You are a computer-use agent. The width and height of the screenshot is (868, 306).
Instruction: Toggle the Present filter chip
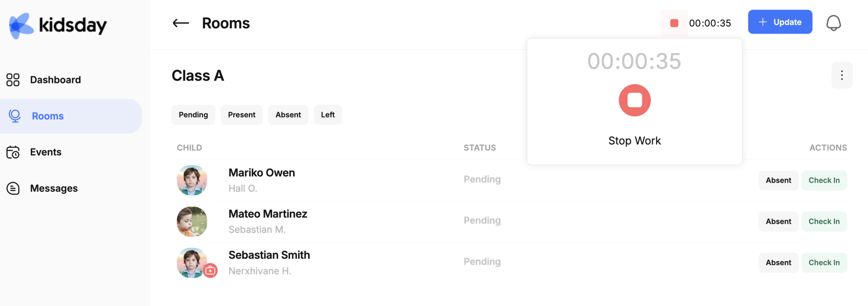(x=242, y=115)
